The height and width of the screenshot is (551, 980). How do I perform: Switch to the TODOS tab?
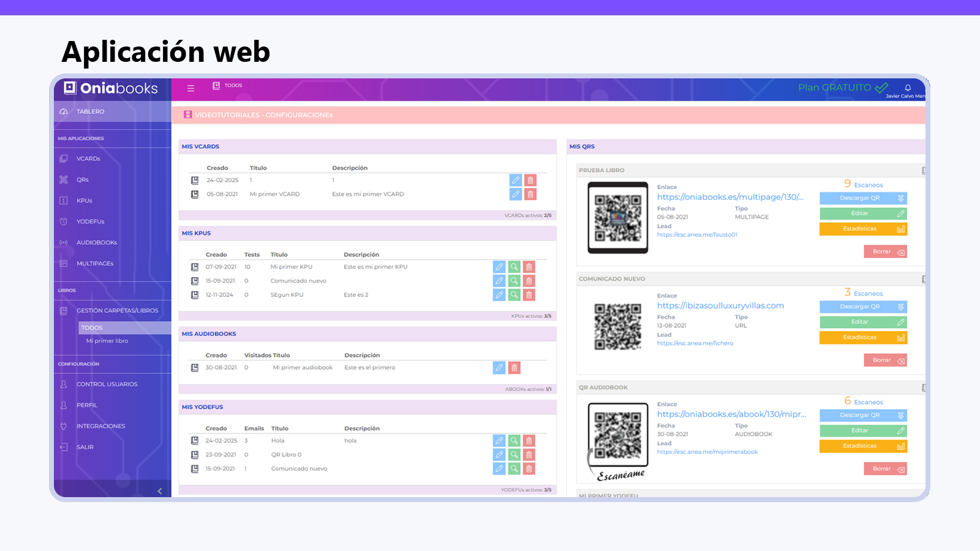(x=227, y=86)
